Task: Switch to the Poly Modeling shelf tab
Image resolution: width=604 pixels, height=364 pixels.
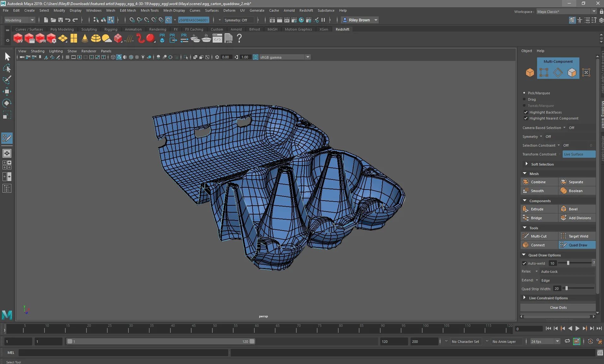Action: click(x=62, y=29)
